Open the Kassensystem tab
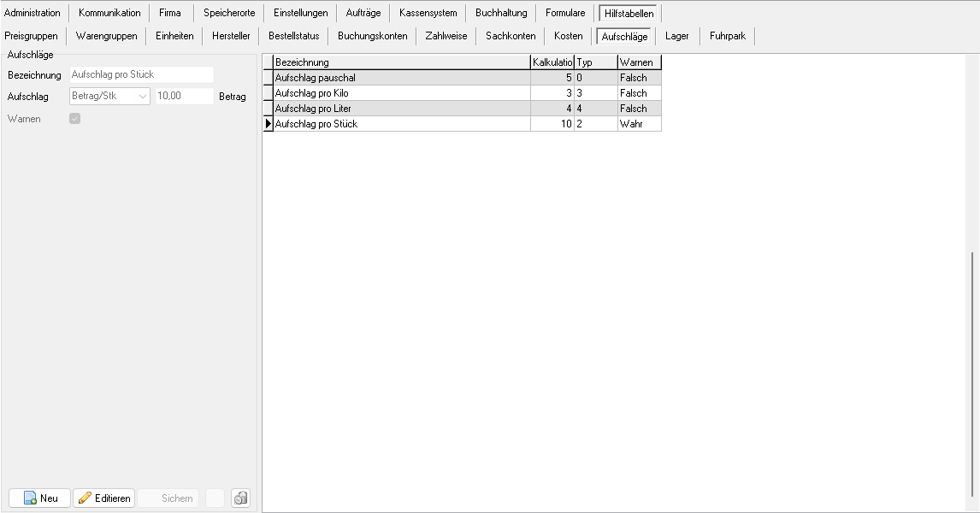 (428, 13)
